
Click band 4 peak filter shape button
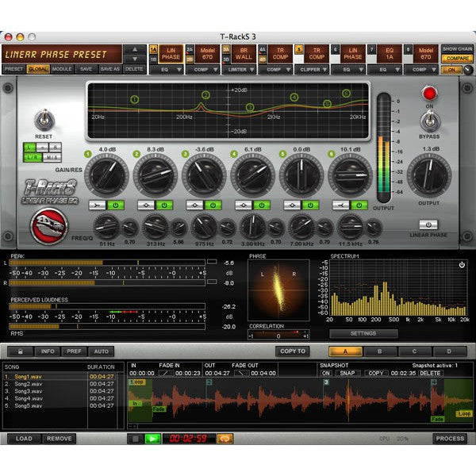[244, 205]
